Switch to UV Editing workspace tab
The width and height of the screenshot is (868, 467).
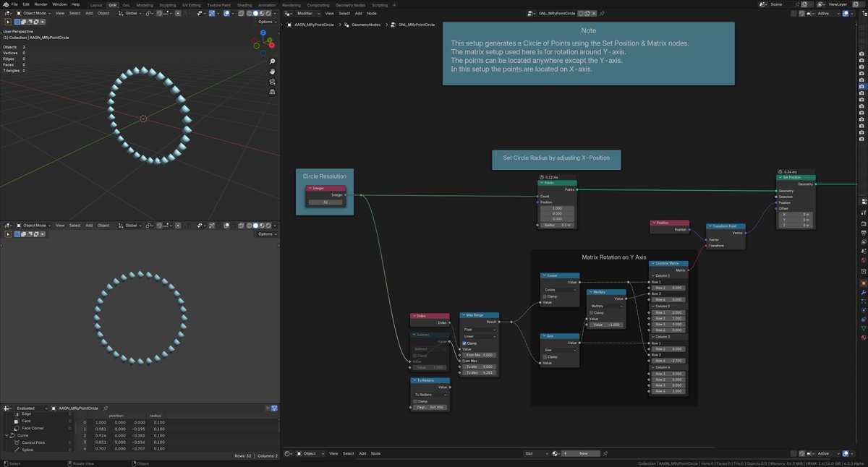pos(192,4)
